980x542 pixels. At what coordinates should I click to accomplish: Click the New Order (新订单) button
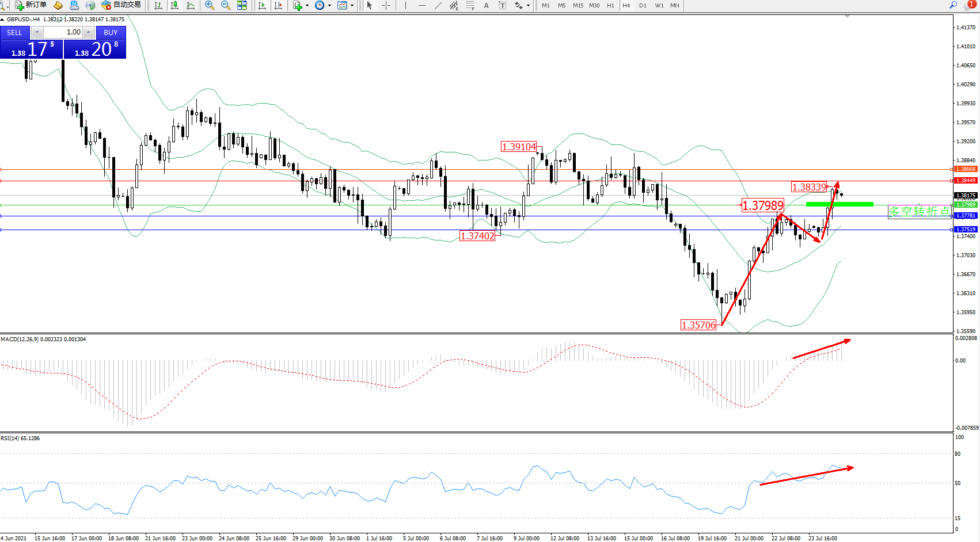point(31,5)
